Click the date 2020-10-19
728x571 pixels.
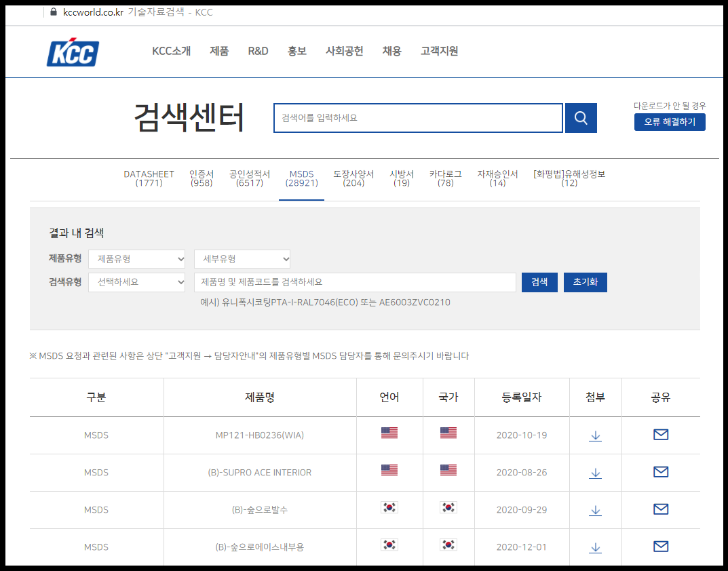(x=522, y=435)
